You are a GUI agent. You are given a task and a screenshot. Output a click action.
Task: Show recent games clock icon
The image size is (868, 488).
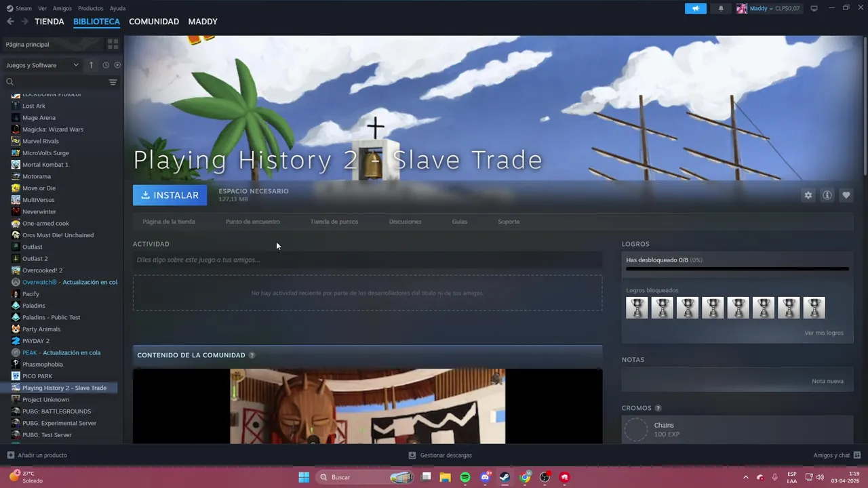106,65
